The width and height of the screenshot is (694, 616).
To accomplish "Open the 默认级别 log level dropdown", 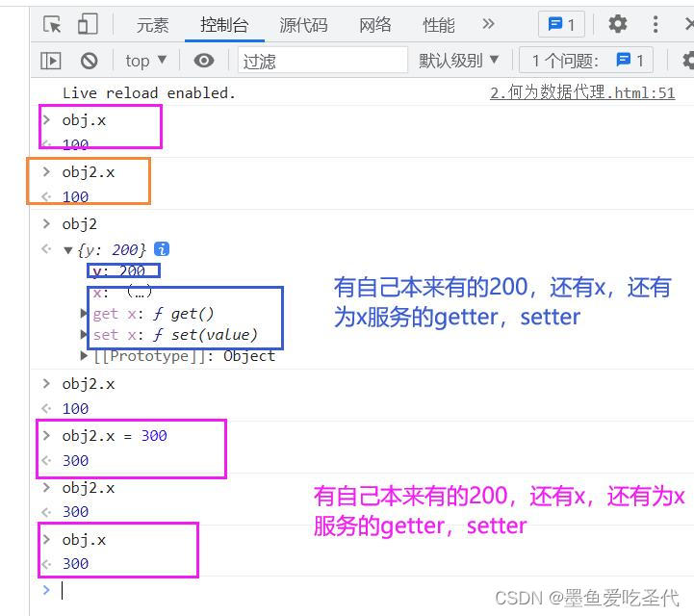I will point(459,61).
